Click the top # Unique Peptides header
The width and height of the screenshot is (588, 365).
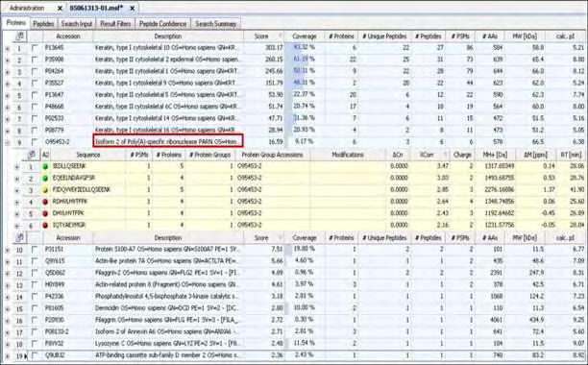tap(384, 36)
